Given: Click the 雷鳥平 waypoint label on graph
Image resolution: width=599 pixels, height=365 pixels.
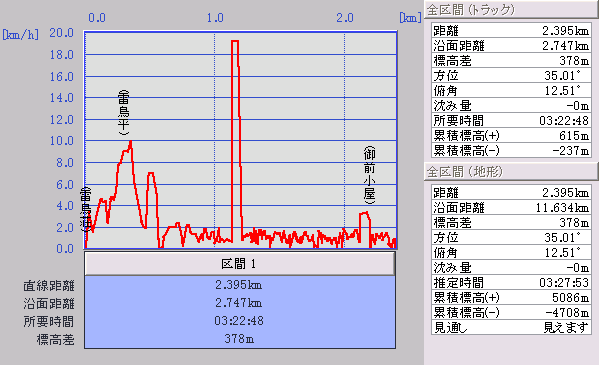Looking at the screenshot, I should tap(123, 113).
